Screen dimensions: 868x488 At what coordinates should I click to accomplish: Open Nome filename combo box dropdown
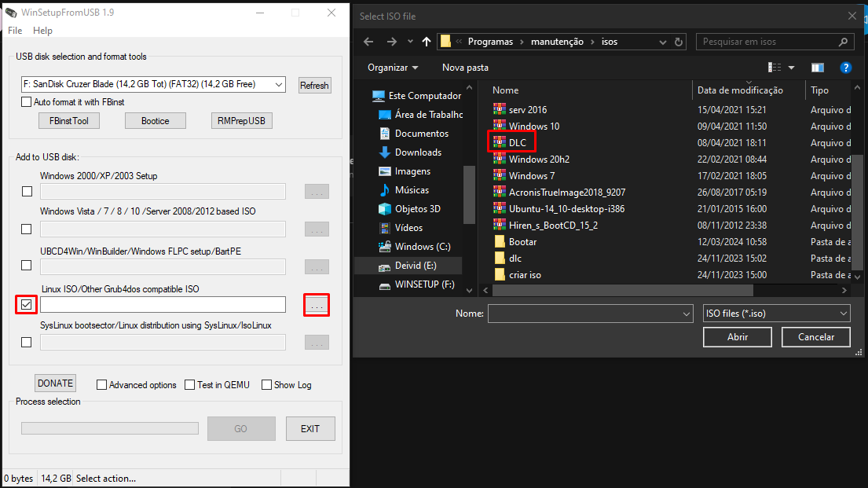pos(687,314)
